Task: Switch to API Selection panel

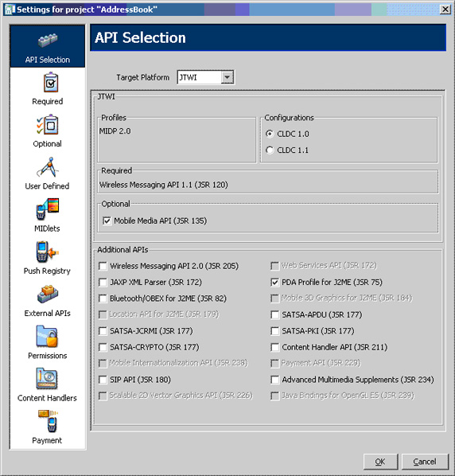Action: [x=48, y=46]
